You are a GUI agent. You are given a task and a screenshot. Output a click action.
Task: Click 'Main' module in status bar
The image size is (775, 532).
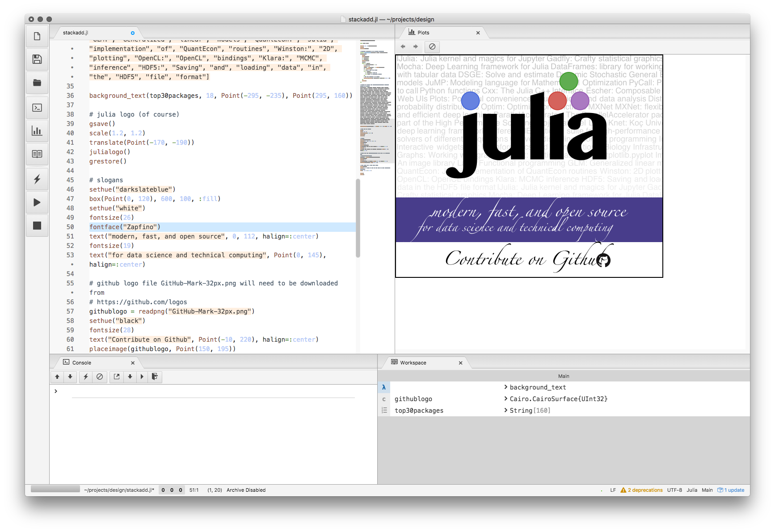coord(707,490)
